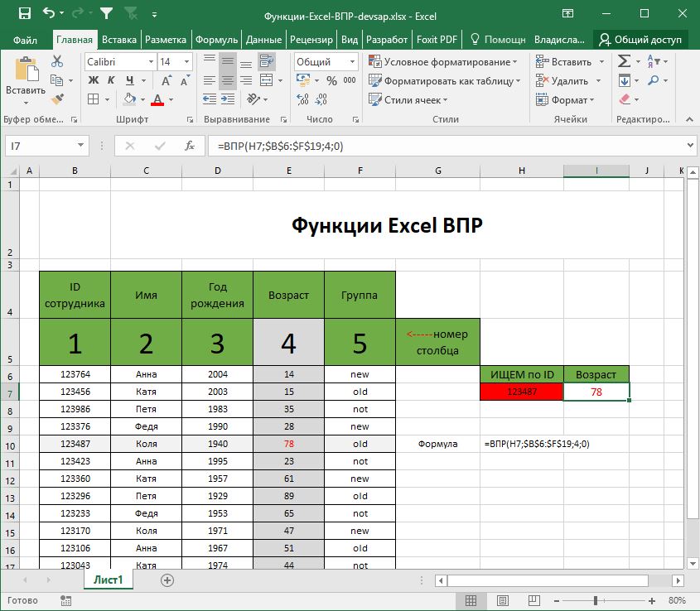Click the Decrease Decimal icon

pyautogui.click(x=321, y=99)
